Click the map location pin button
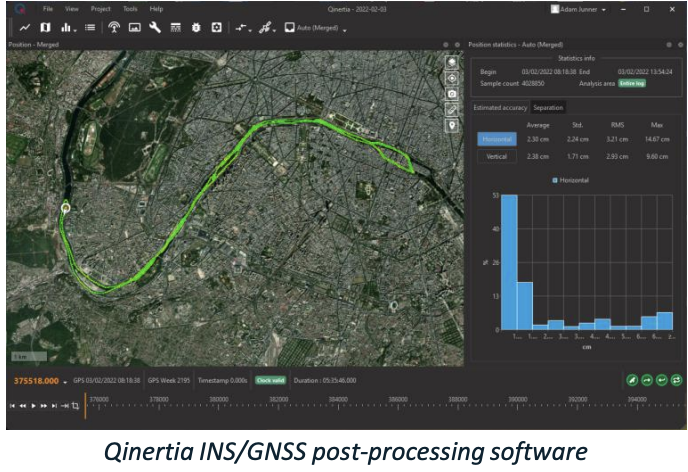 pos(452,125)
